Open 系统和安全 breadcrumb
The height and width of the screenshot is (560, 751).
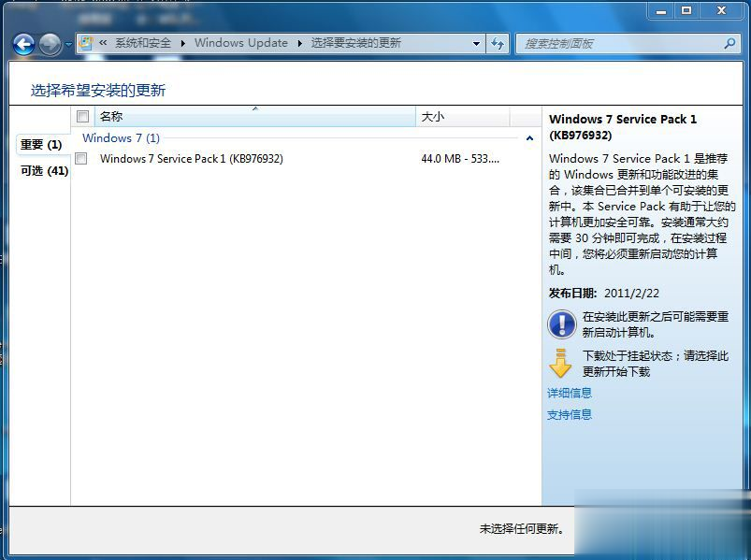[x=143, y=43]
